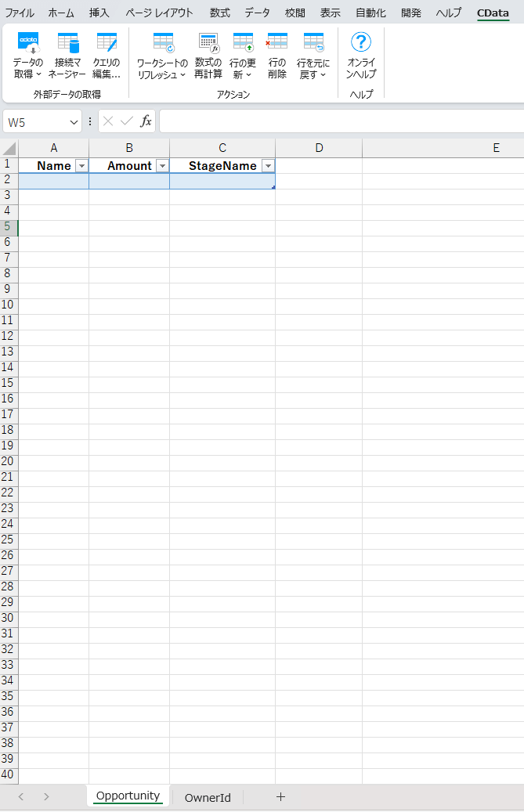Switch to the 開発 tab
This screenshot has width=524, height=812.
[x=411, y=13]
